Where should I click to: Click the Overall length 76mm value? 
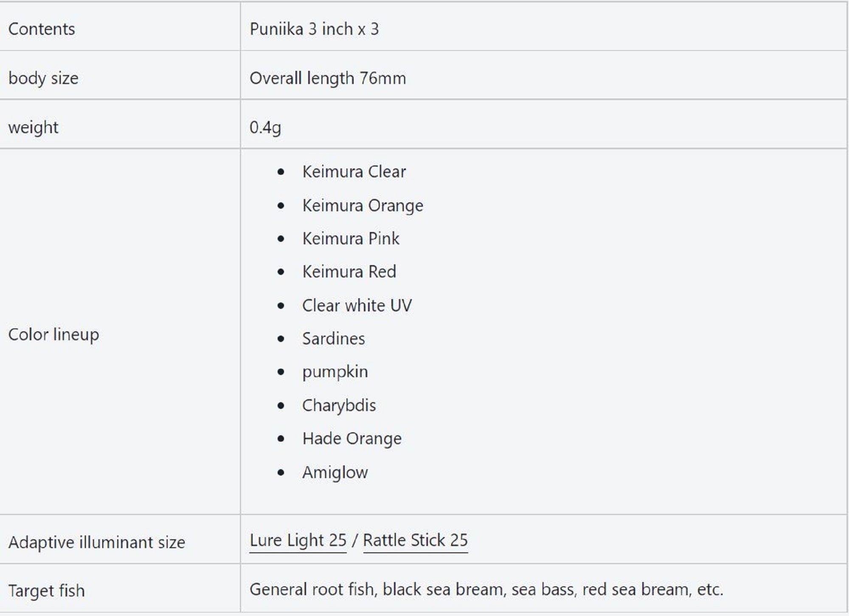click(328, 78)
